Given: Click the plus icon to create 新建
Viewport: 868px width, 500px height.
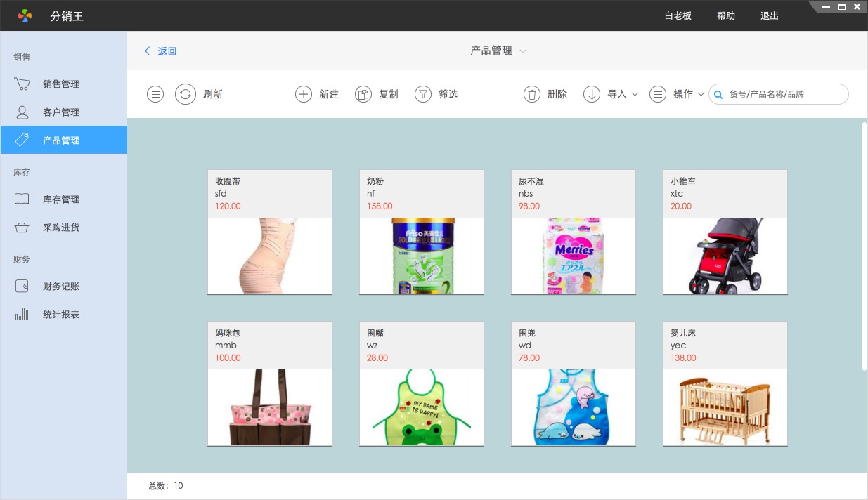Looking at the screenshot, I should 304,94.
